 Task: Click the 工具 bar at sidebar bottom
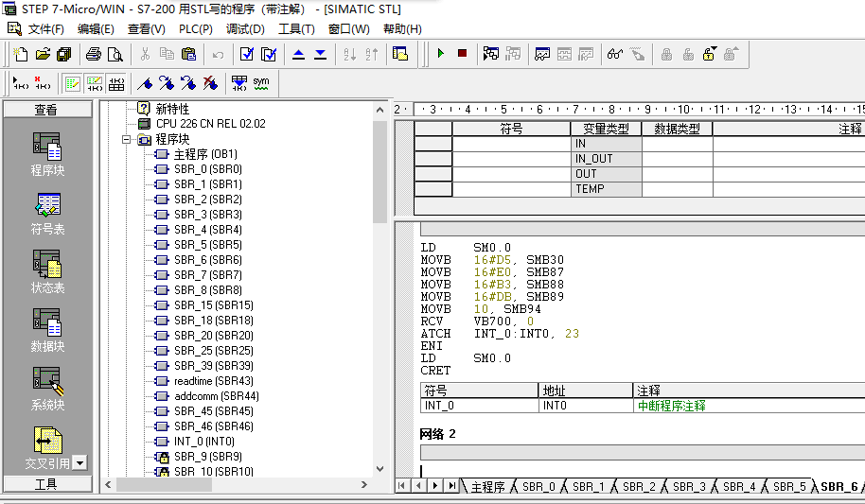coord(46,484)
